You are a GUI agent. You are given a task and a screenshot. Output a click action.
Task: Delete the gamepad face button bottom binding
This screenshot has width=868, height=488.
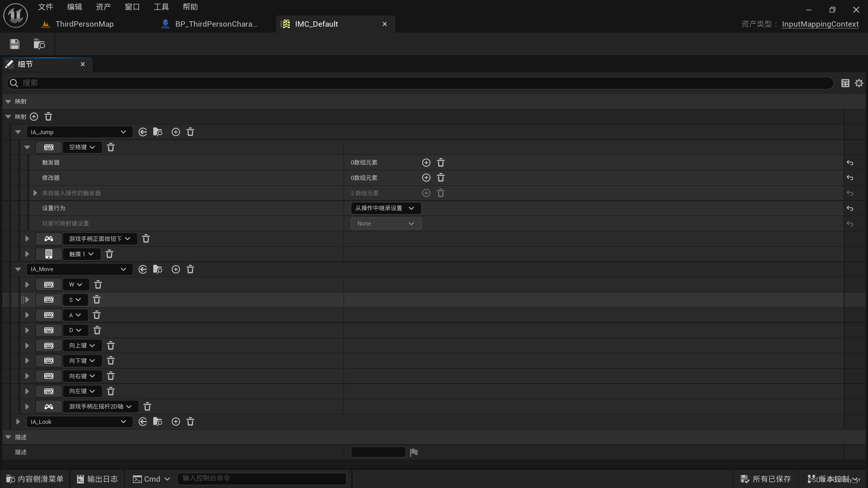pos(146,239)
